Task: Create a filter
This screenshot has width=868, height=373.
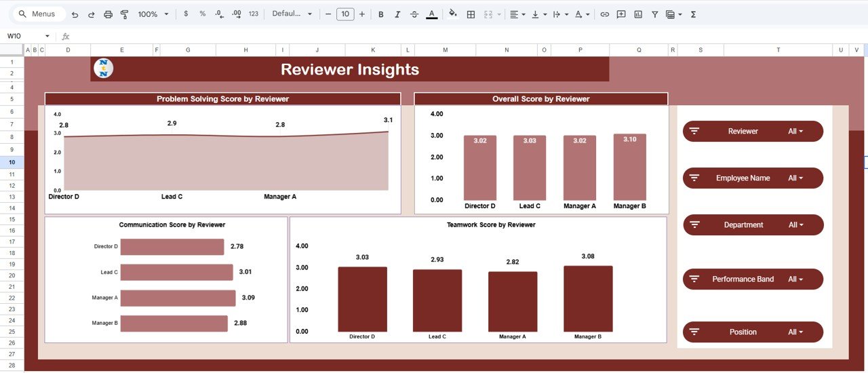Action: (x=654, y=14)
